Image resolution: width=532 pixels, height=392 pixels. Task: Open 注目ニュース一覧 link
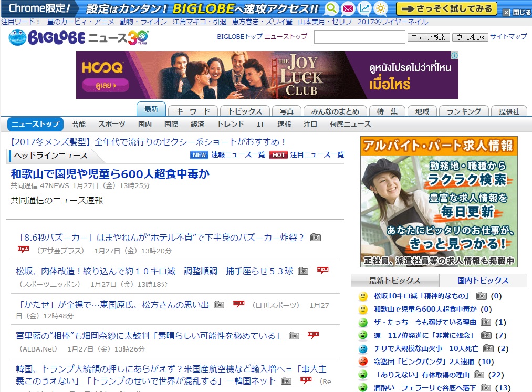pyautogui.click(x=317, y=155)
